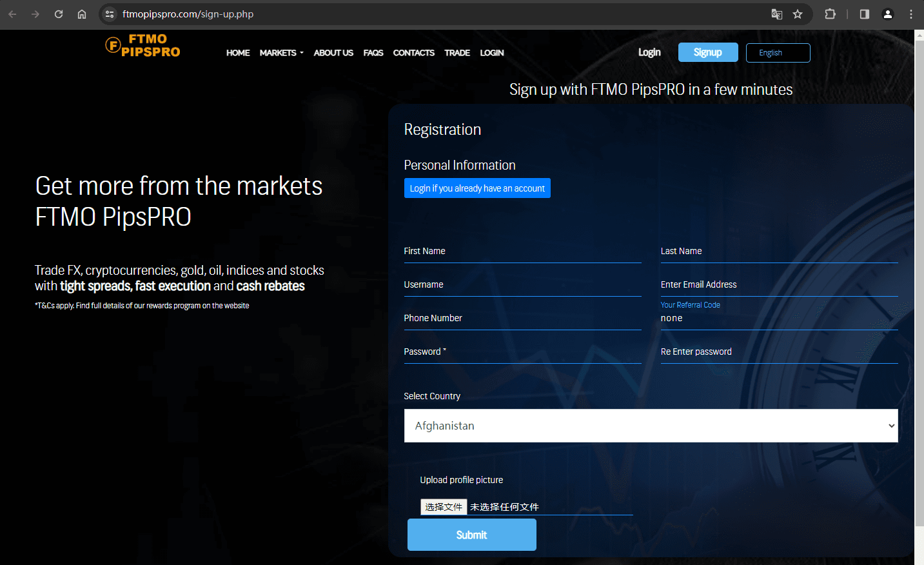The height and width of the screenshot is (565, 924).
Task: Open CONTACTS in the nav bar
Action: tap(413, 53)
